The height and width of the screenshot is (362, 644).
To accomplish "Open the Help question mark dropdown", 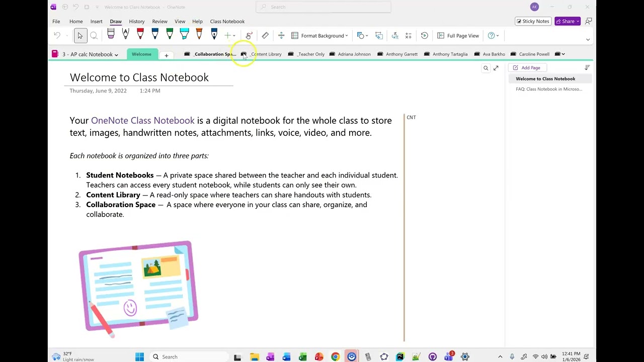I will 494,36.
